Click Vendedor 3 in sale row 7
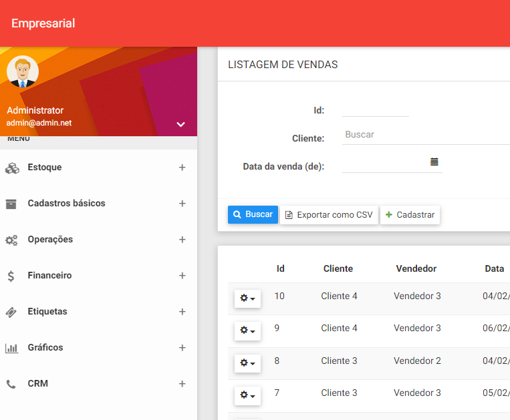The width and height of the screenshot is (510, 420). (417, 393)
